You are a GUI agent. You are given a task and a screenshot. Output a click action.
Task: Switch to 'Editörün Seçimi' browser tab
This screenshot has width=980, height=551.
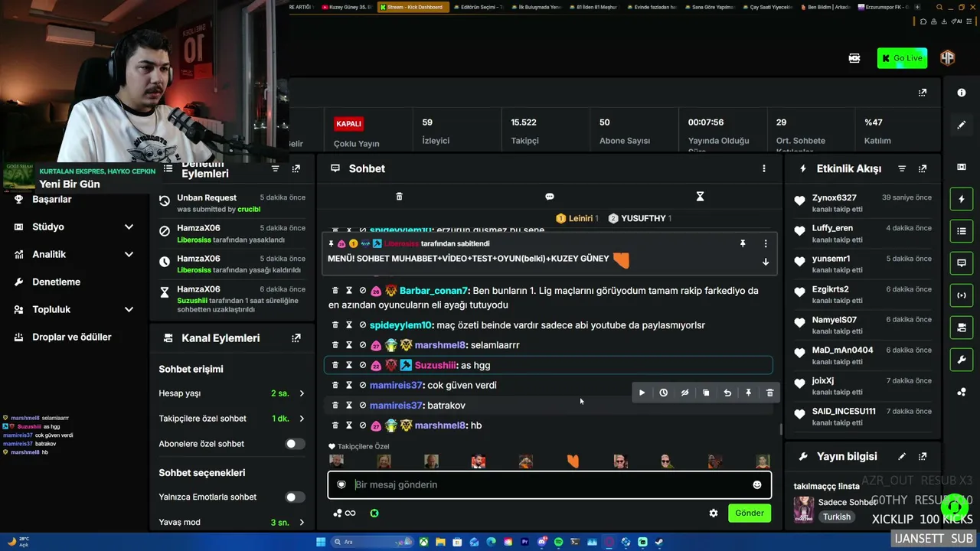(479, 7)
